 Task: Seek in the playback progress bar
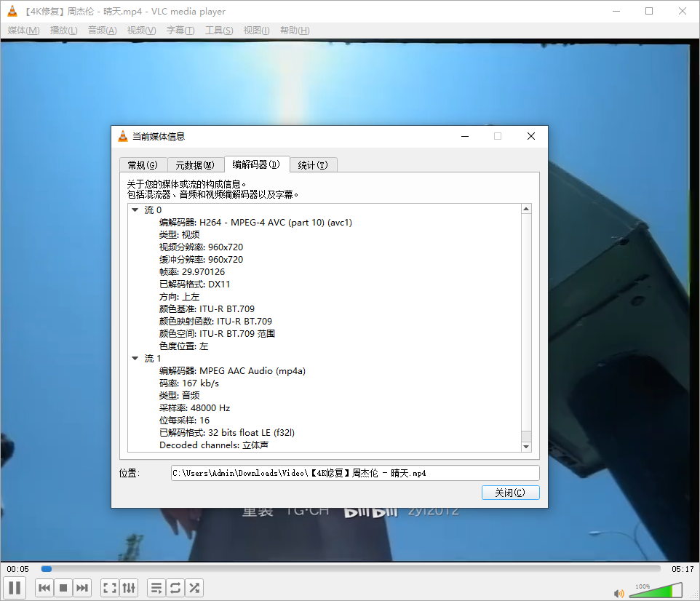tap(351, 568)
